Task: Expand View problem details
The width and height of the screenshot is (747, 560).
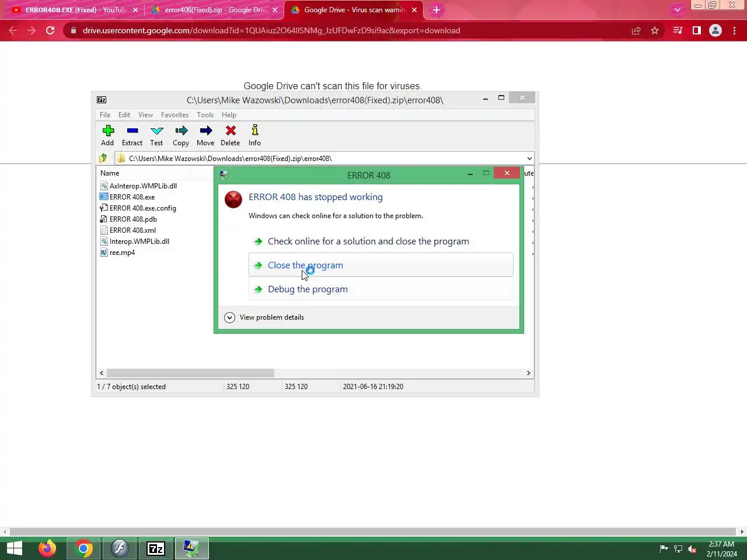Action: pos(264,317)
